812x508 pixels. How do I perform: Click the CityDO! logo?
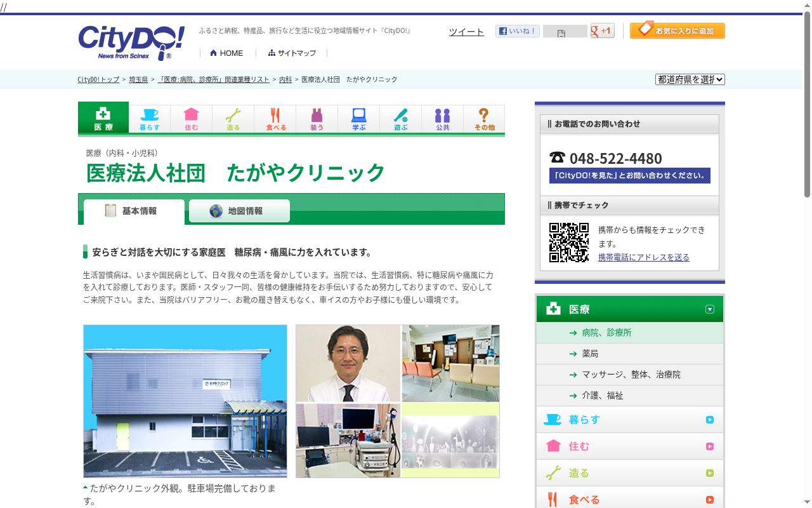pos(131,43)
